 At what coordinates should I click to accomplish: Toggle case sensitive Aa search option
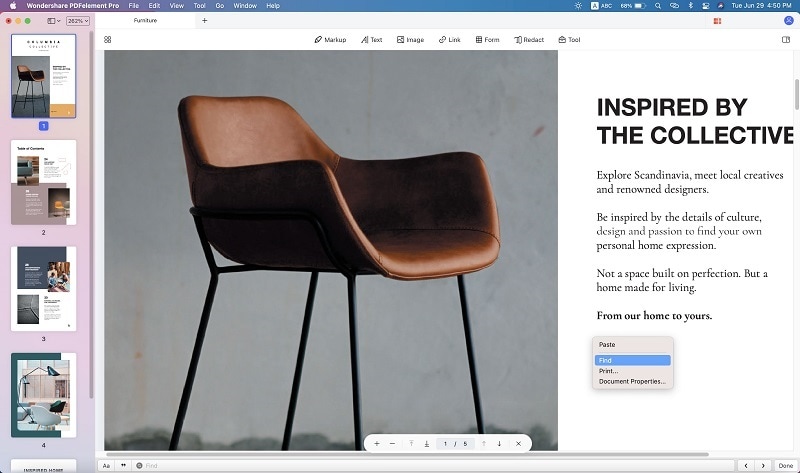pyautogui.click(x=106, y=465)
